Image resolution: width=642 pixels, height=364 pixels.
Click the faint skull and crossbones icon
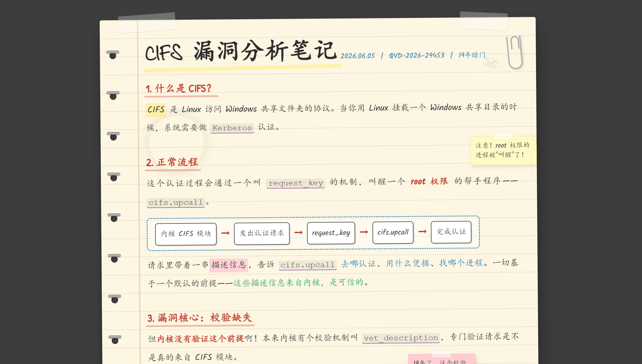pyautogui.click(x=491, y=63)
